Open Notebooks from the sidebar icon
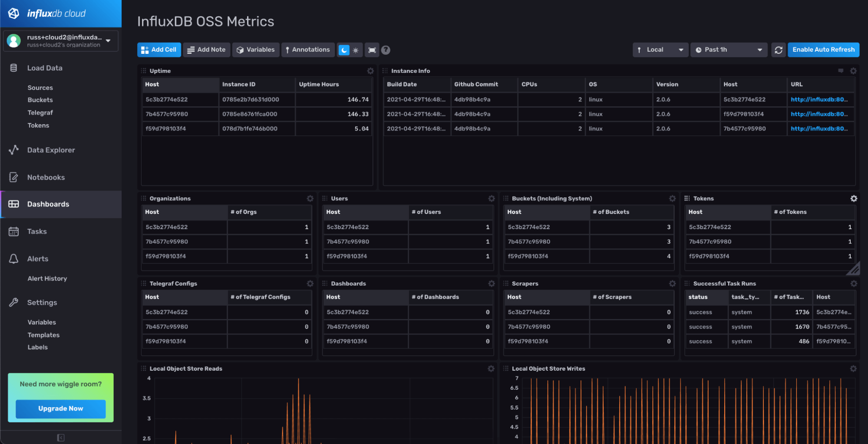 (13, 177)
